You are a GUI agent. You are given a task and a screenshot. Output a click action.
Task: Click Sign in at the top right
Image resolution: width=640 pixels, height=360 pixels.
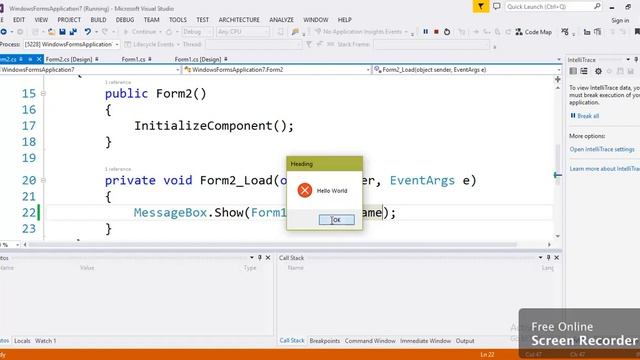point(620,20)
